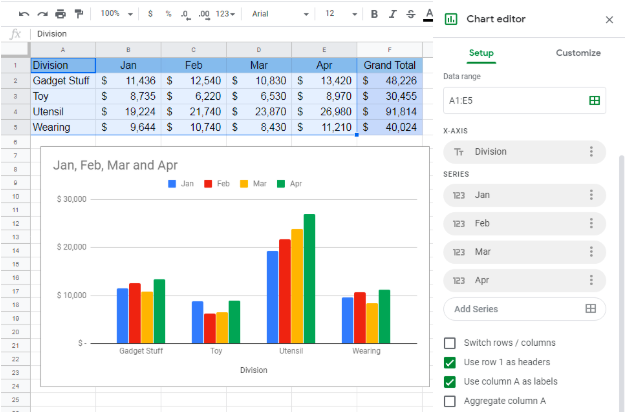
Task: Enable Switch rows / columns checkbox
Action: [450, 343]
